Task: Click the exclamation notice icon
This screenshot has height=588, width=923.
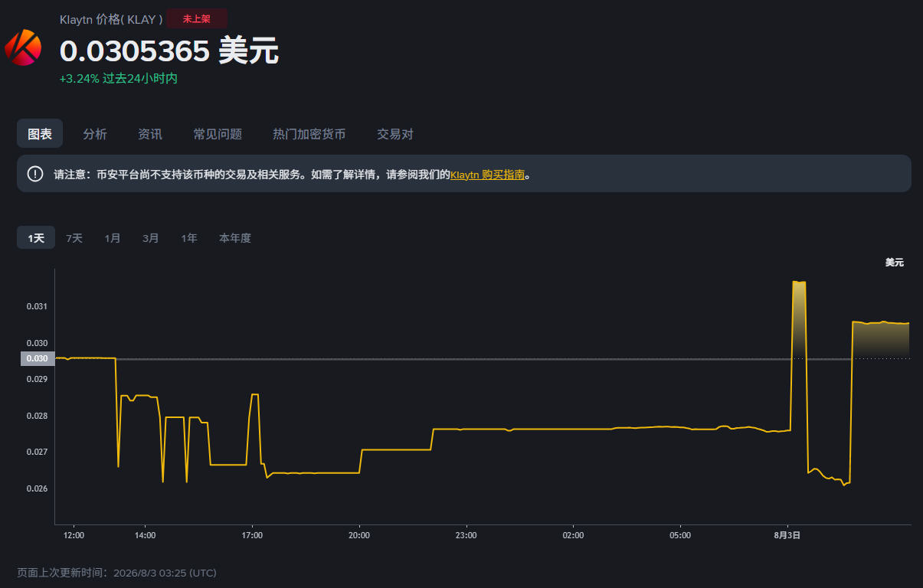Action: coord(35,174)
